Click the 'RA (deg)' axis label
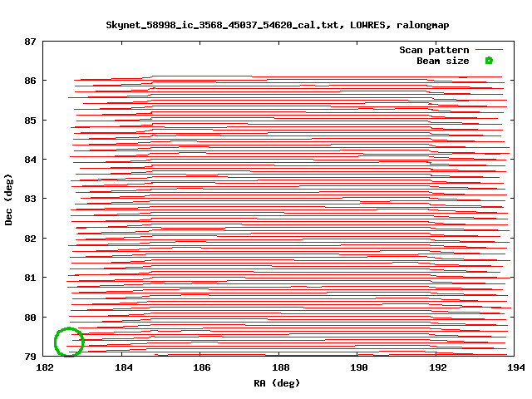This screenshot has height=399, width=532. 277,383
